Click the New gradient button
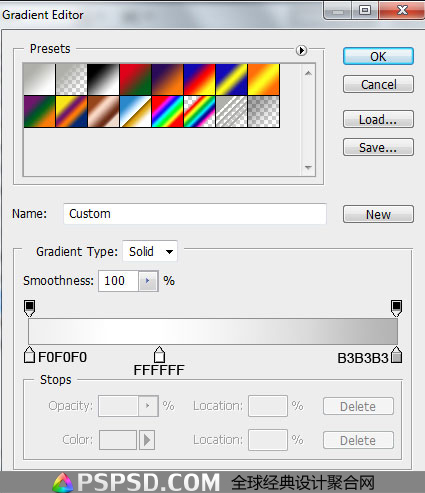The width and height of the screenshot is (425, 493). pos(378,214)
